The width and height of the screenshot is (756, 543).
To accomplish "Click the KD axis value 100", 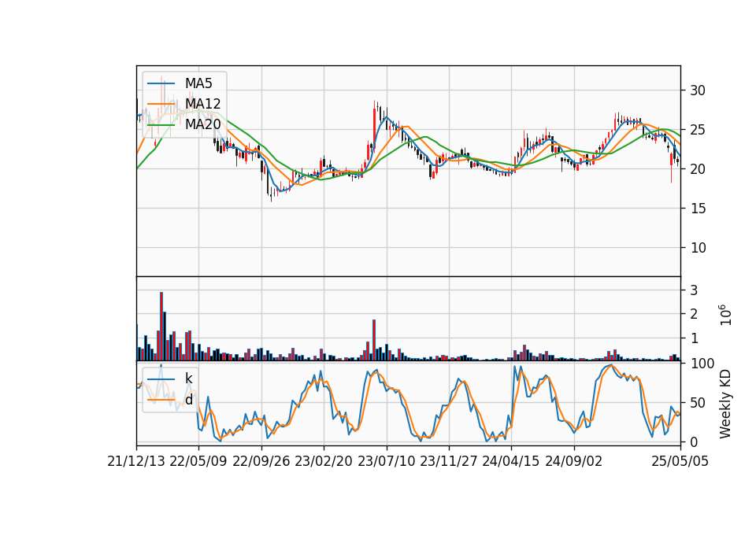I will 702,364.
